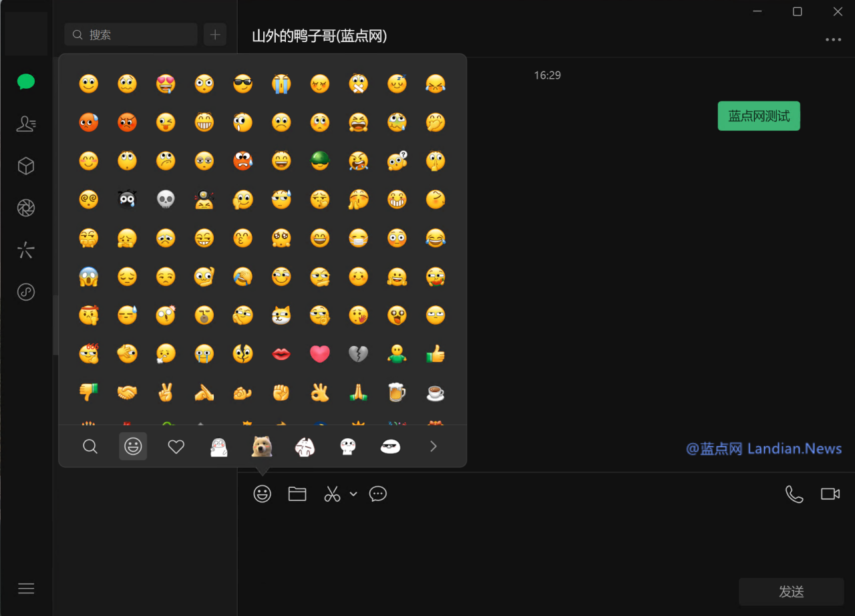Open Favorites cube icon in sidebar
The image size is (855, 616).
[x=26, y=166]
